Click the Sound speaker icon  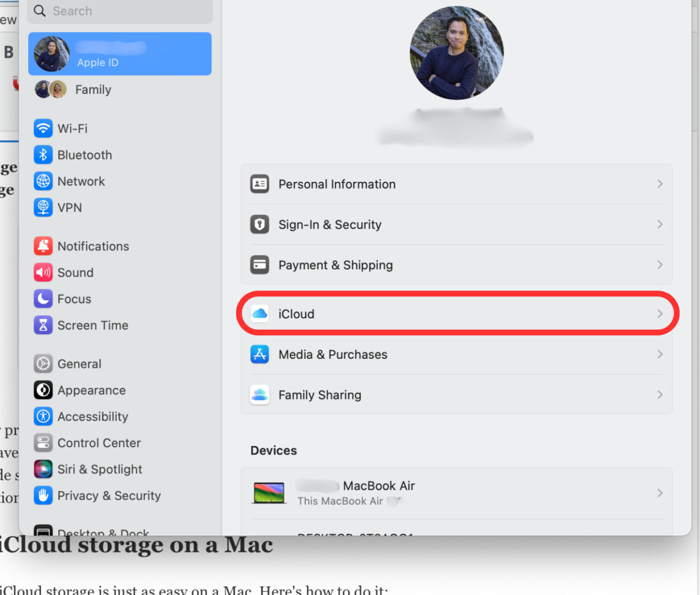click(43, 273)
